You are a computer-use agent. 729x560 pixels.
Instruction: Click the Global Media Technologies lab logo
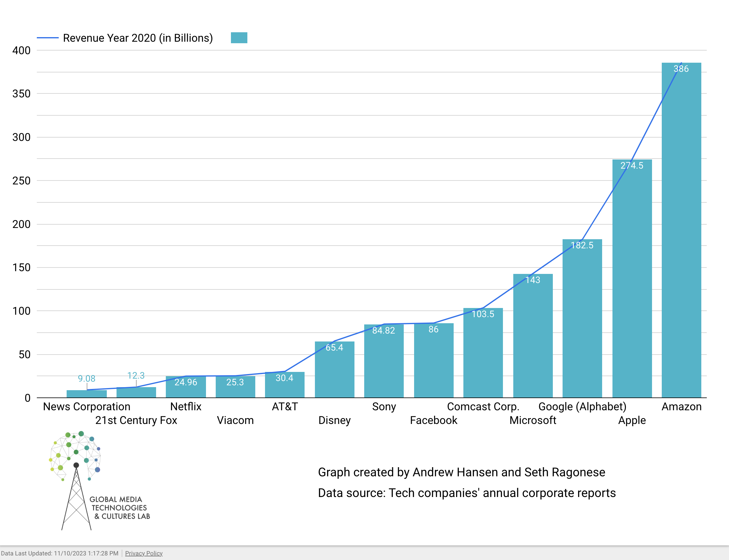(x=97, y=481)
